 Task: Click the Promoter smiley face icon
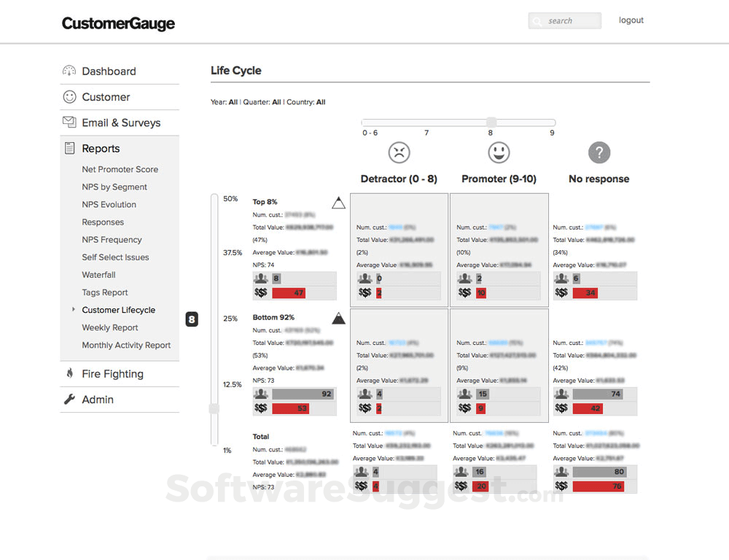[499, 153]
